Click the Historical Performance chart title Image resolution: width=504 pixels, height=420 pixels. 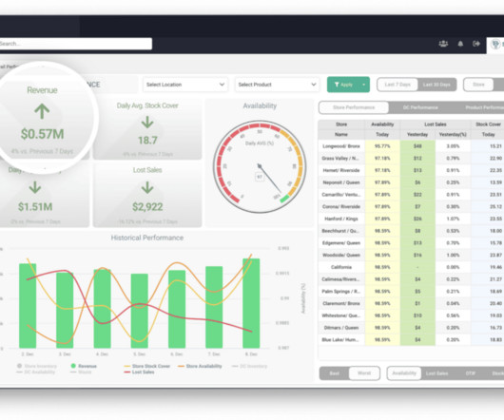(147, 238)
